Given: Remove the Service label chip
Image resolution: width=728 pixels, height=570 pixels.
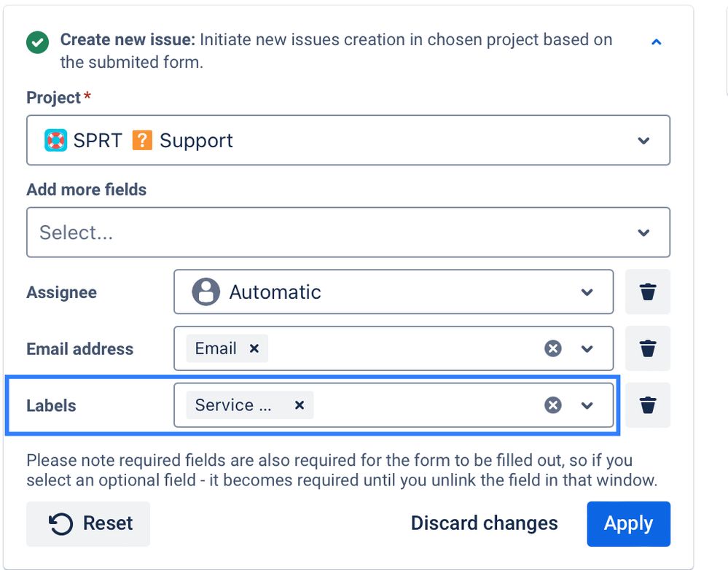Looking at the screenshot, I should pyautogui.click(x=299, y=405).
